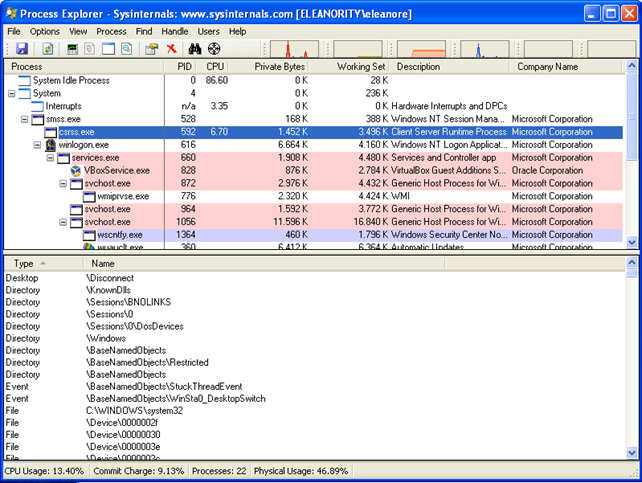The width and height of the screenshot is (642, 483).
Task: Open the Handle menu
Action: tap(175, 31)
